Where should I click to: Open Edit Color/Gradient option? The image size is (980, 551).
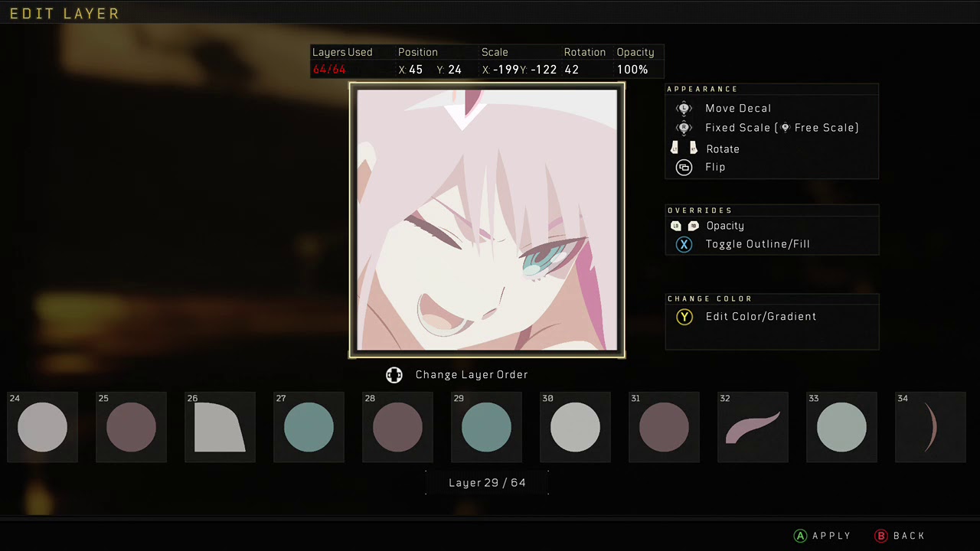click(761, 317)
